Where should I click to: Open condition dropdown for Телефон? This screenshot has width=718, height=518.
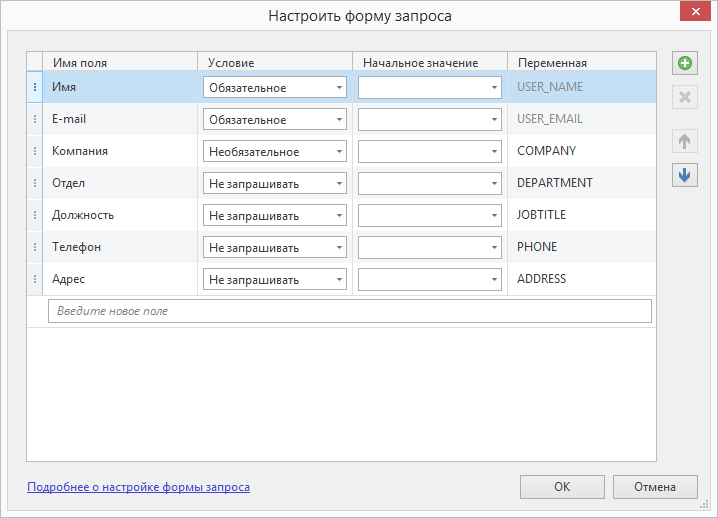[x=275, y=248]
